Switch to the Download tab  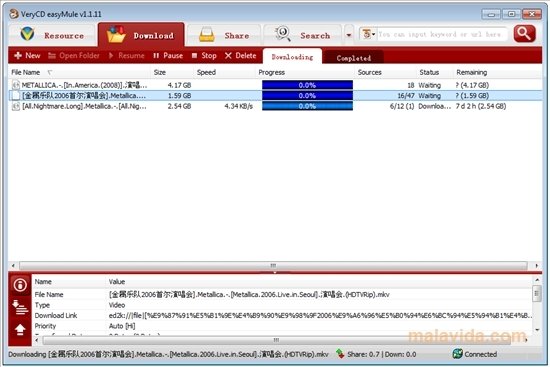[141, 35]
